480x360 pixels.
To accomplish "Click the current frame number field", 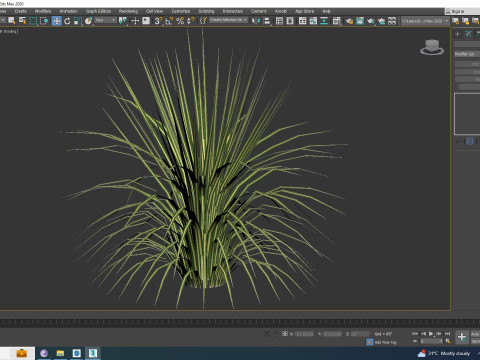I will 431,341.
